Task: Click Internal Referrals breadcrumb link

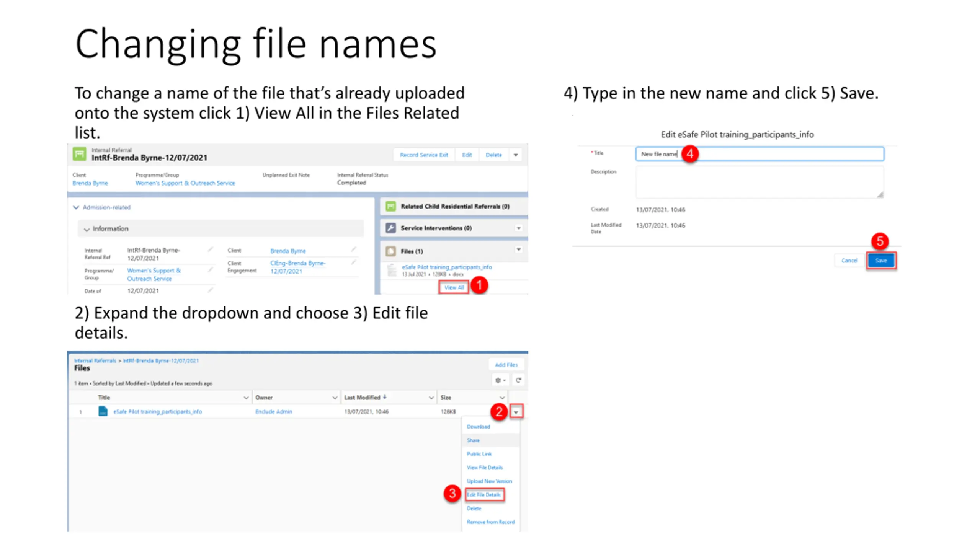Action: tap(95, 360)
